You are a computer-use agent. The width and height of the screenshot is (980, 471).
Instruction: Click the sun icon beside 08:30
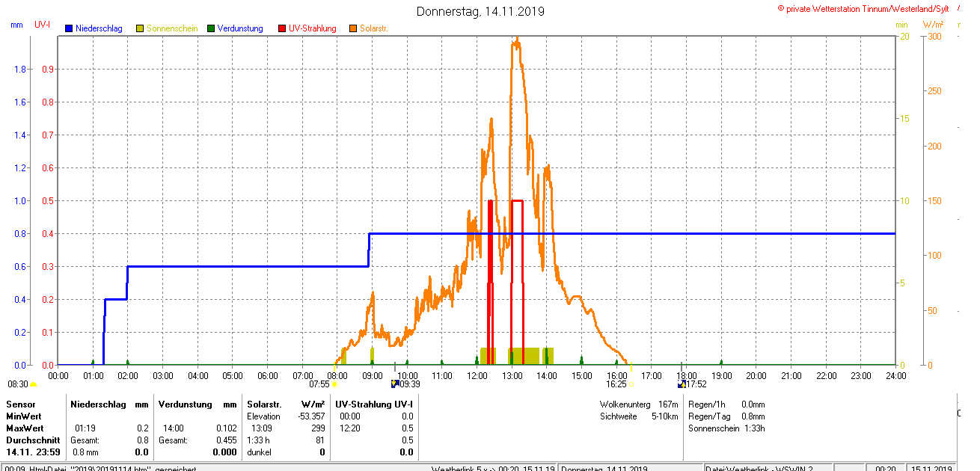tap(33, 385)
